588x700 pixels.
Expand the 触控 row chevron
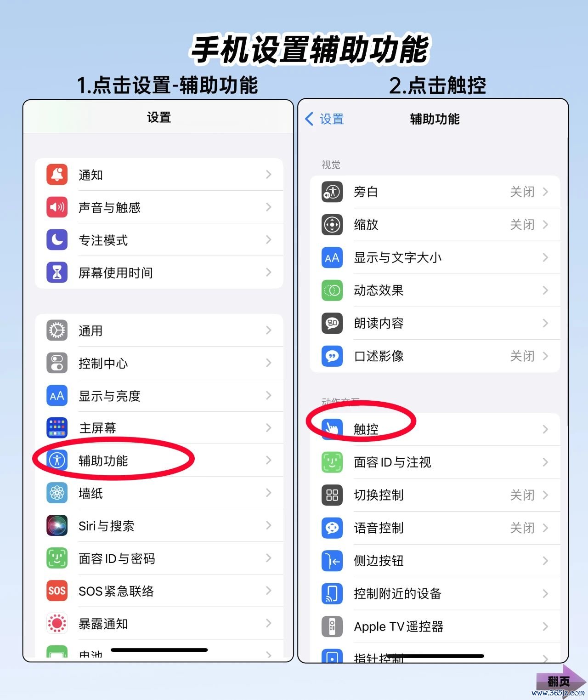coord(545,429)
